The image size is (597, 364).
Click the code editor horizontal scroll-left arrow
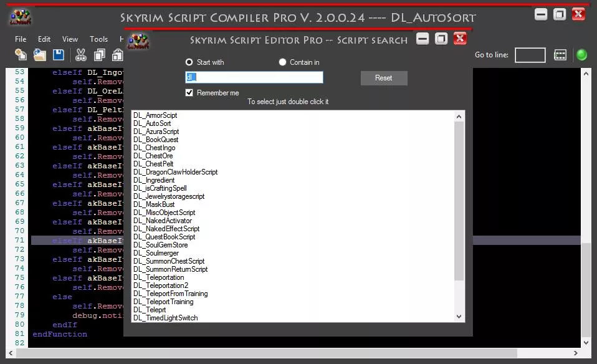click(11, 353)
